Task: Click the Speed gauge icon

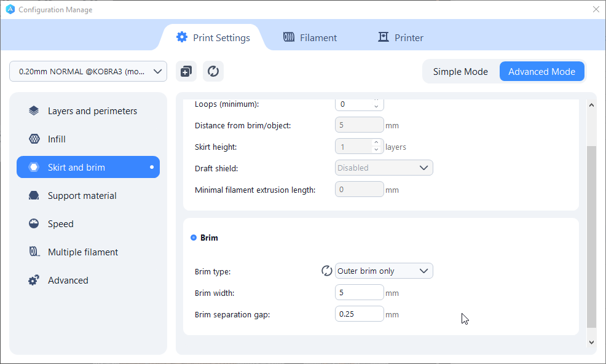Action: [x=34, y=224]
